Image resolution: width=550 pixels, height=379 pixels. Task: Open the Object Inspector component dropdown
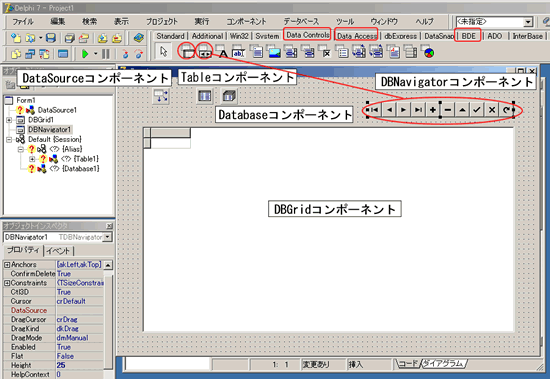click(107, 237)
